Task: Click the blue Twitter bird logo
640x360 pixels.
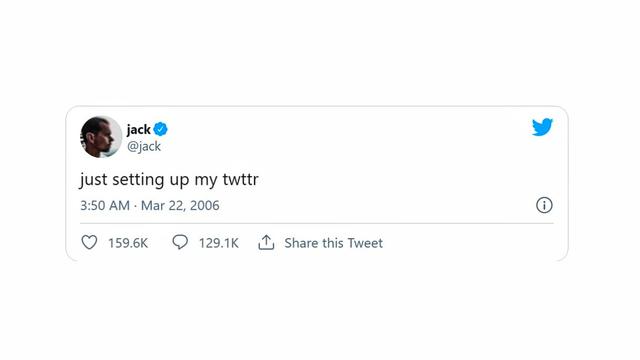Action: pos(542,127)
